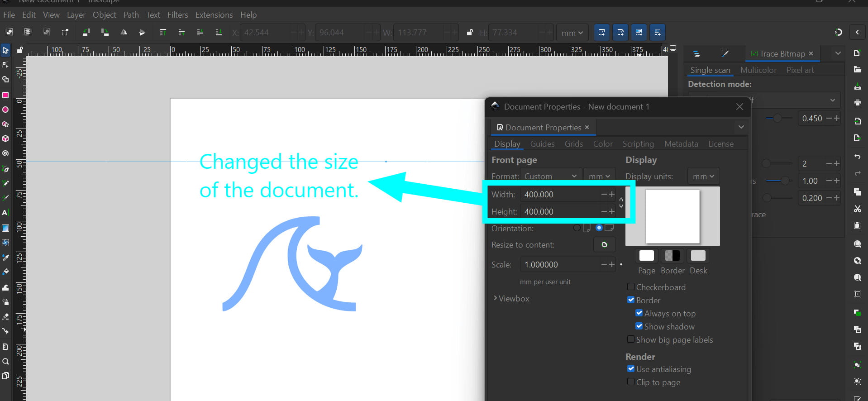Select the Selector arrow tool
Screen dimensions: 868x401
click(5, 50)
